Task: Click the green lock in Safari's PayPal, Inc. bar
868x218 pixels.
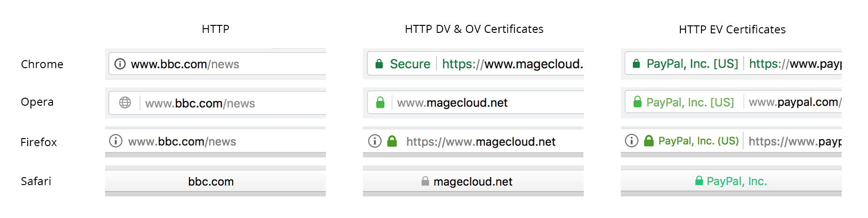Action: tap(699, 180)
